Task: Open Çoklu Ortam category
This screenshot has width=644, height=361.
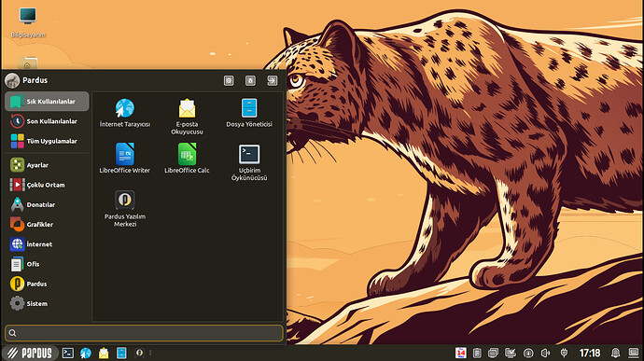Action: (47, 185)
